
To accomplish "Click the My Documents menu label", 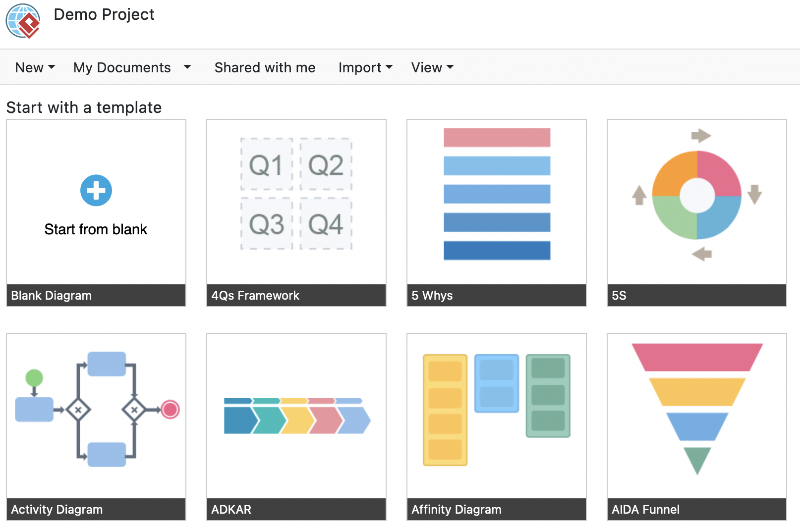I will pos(122,67).
